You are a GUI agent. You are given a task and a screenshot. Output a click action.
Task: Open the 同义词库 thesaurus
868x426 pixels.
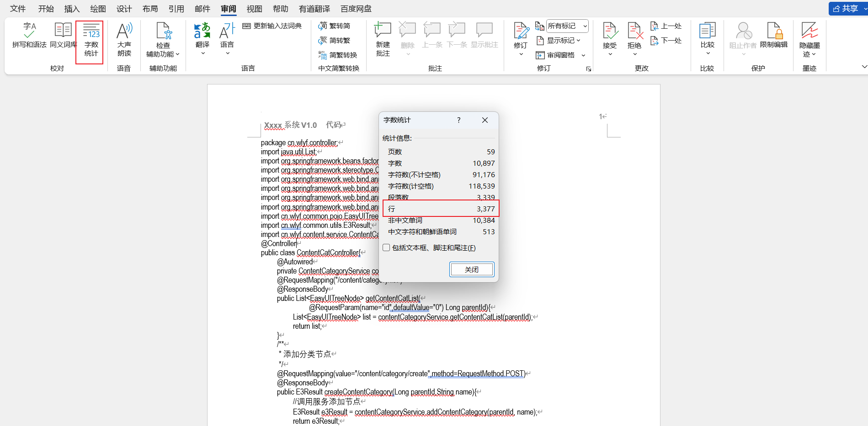click(x=63, y=35)
